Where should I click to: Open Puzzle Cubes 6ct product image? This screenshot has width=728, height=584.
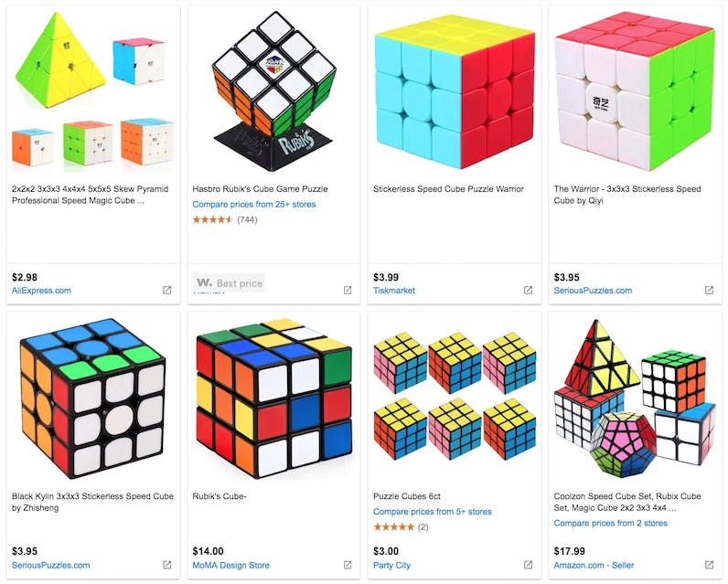pyautogui.click(x=453, y=396)
